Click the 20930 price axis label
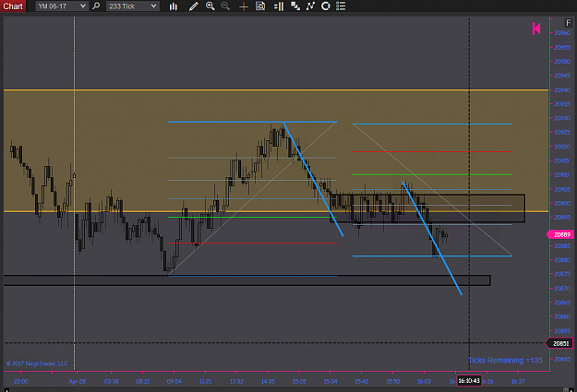This screenshot has height=392, width=577. 562,118
